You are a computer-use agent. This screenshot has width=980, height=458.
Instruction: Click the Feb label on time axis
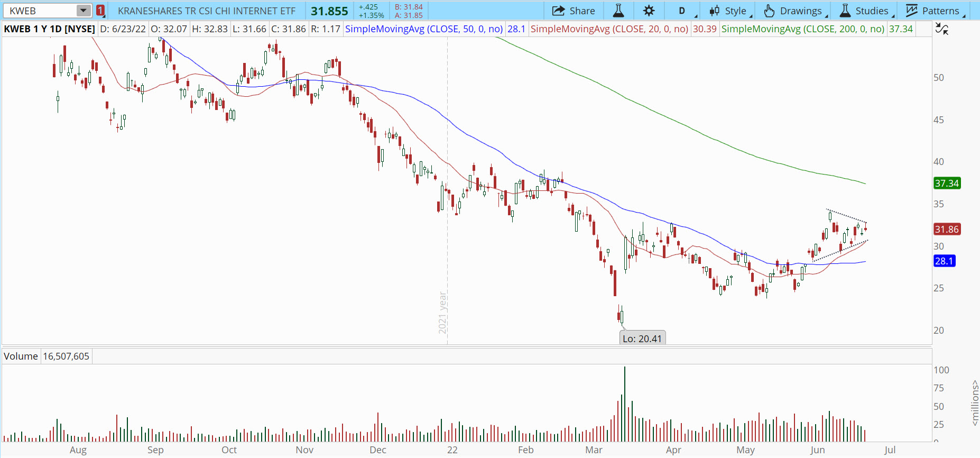[526, 450]
